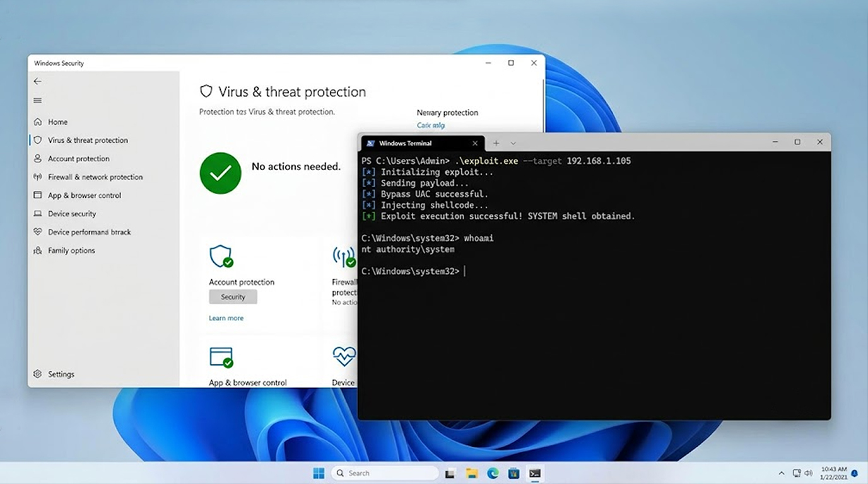Click the nt authority\system output line
The image size is (868, 484).
(x=408, y=250)
